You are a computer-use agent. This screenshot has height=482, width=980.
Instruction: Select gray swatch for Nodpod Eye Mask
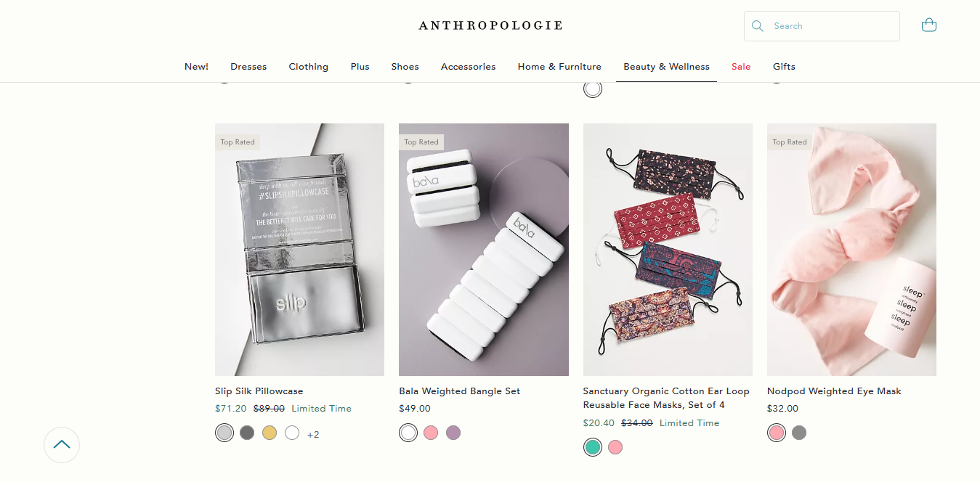coord(799,433)
